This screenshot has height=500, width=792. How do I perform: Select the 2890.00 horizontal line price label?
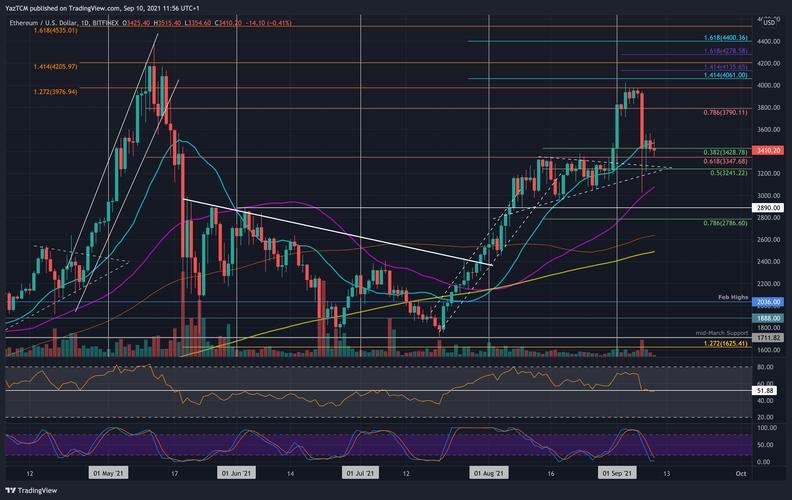click(x=770, y=207)
